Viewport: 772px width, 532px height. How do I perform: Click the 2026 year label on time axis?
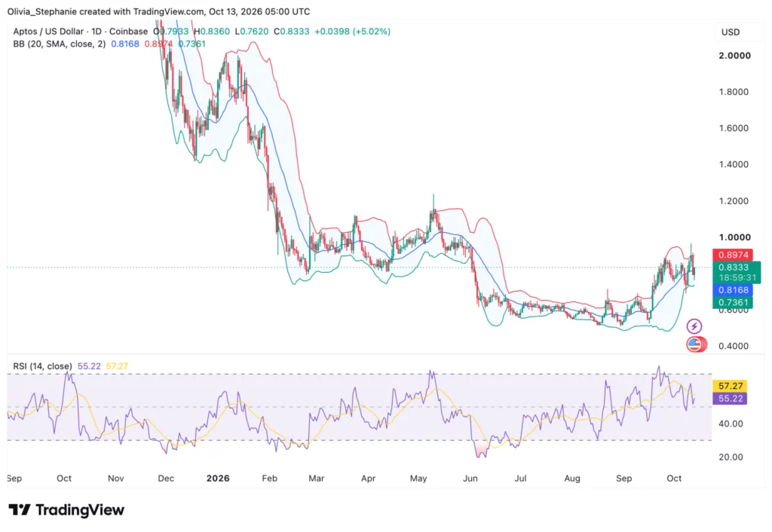pyautogui.click(x=218, y=478)
